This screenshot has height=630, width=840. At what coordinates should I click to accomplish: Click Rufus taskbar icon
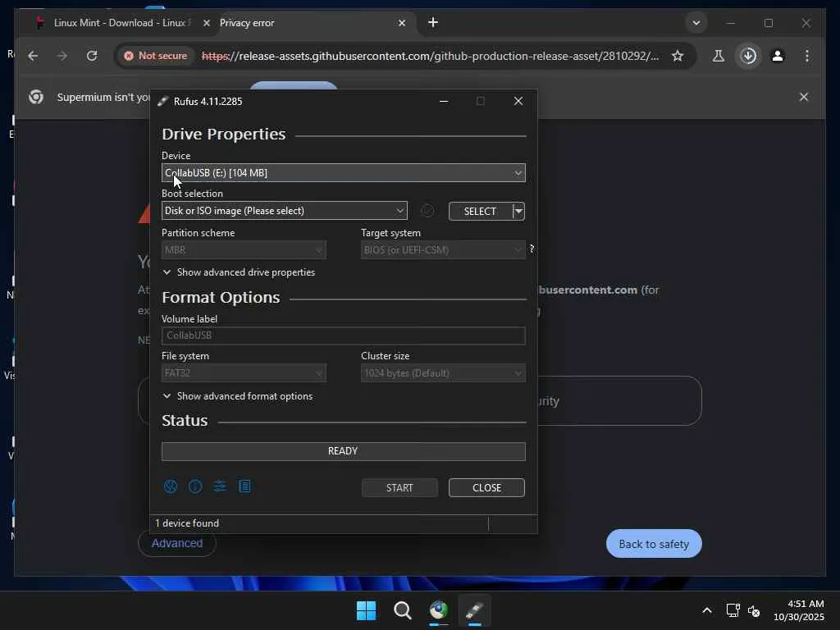tap(474, 610)
